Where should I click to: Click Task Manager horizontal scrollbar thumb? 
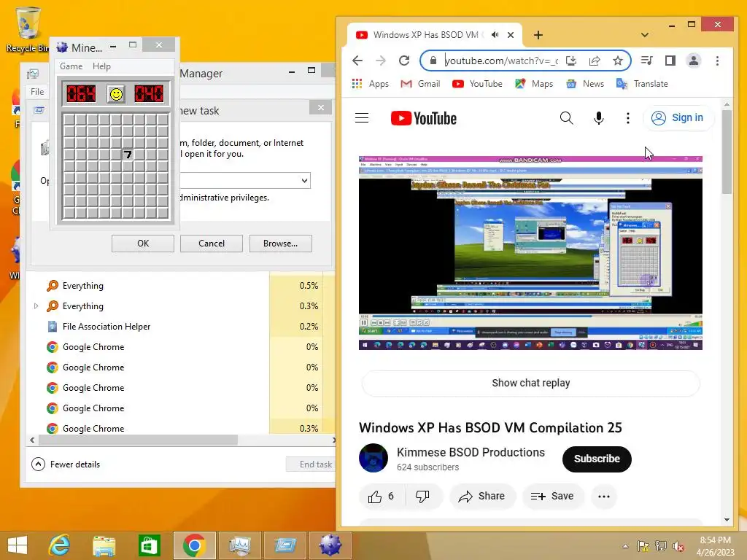pyautogui.click(x=138, y=440)
